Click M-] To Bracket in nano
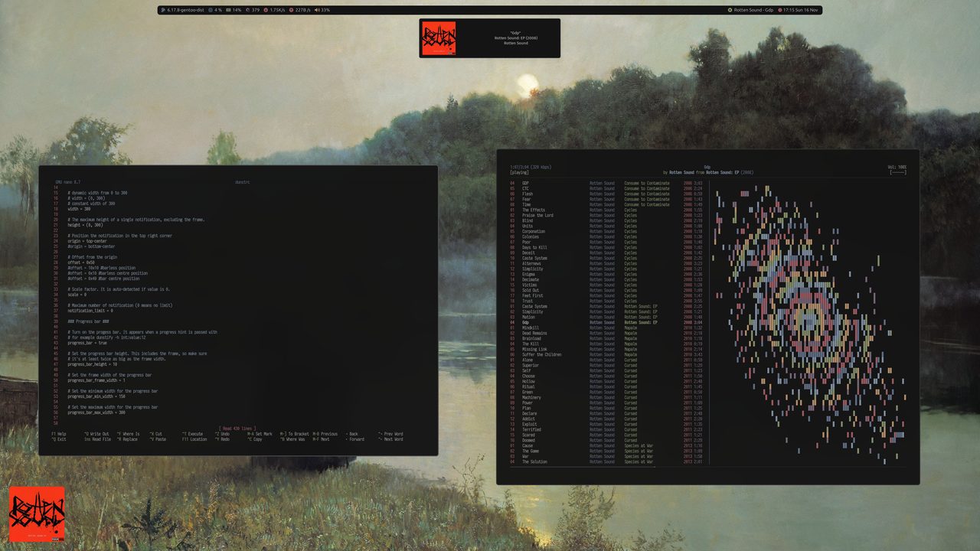This screenshot has height=551, width=980. [x=295, y=434]
